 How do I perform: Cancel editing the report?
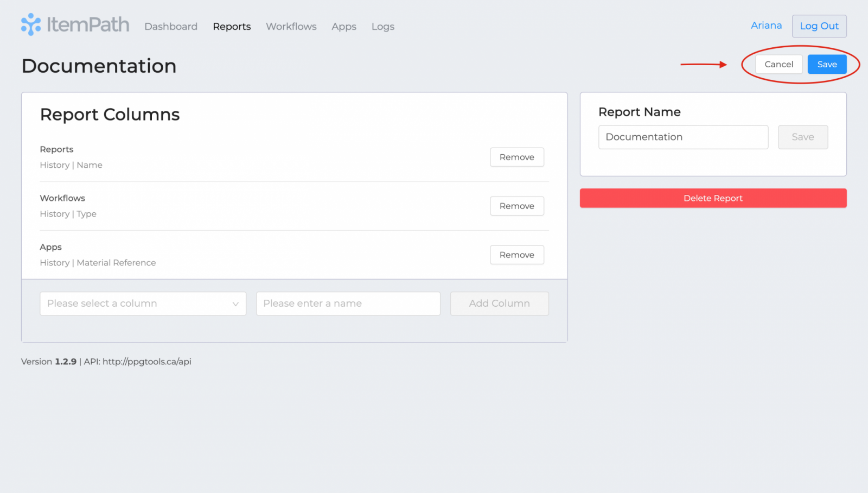pyautogui.click(x=778, y=64)
